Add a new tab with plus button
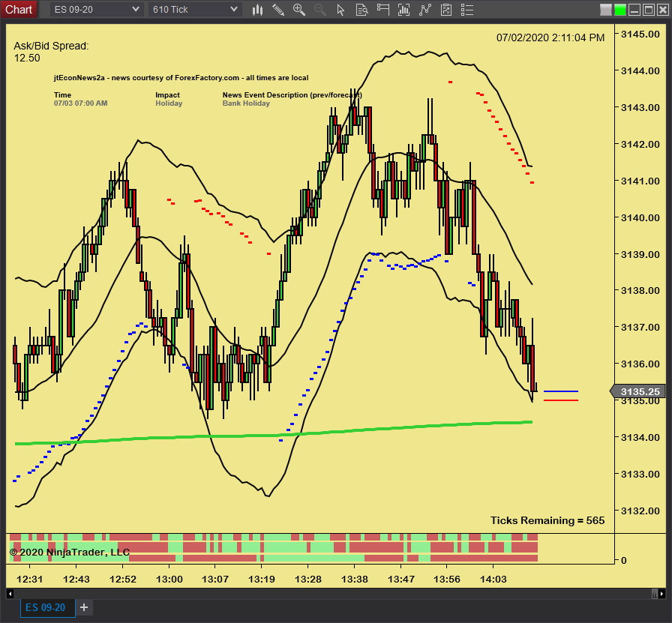 pyautogui.click(x=84, y=607)
